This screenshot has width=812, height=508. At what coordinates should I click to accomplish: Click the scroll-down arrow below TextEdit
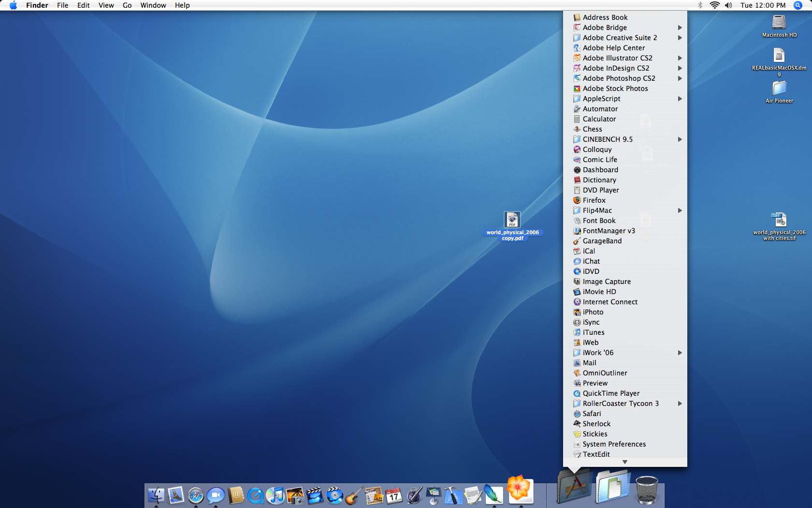pos(625,462)
